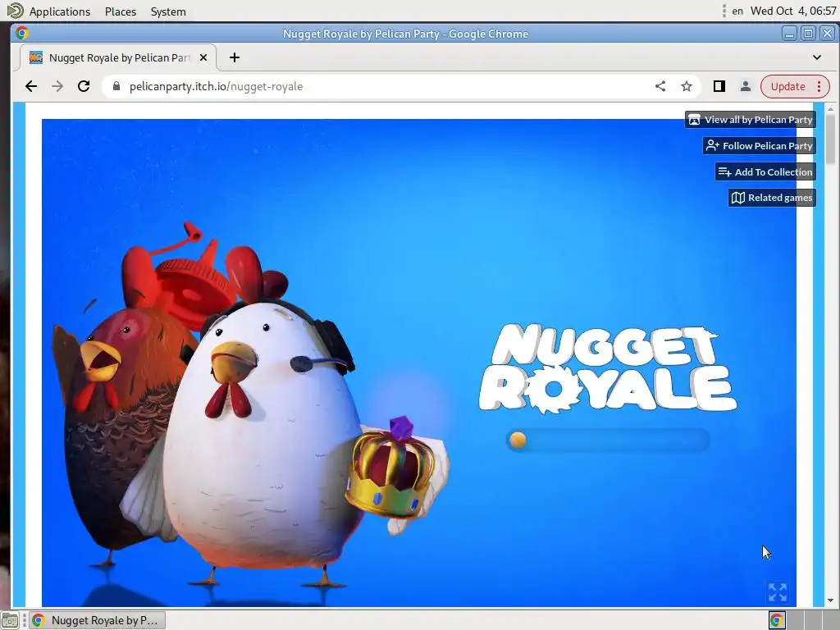The width and height of the screenshot is (840, 630).
Task: Click the desktop logo beside Applications
Action: [15, 11]
